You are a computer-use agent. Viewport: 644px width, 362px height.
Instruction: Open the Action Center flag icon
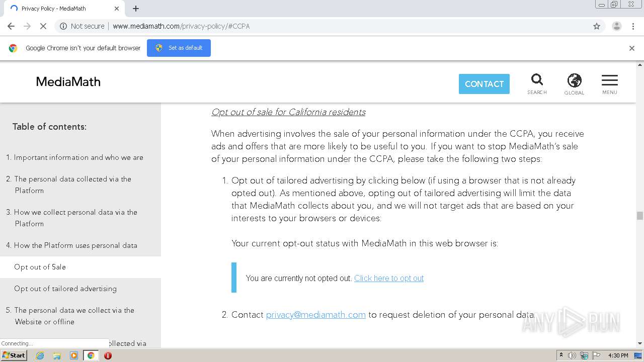click(x=596, y=355)
